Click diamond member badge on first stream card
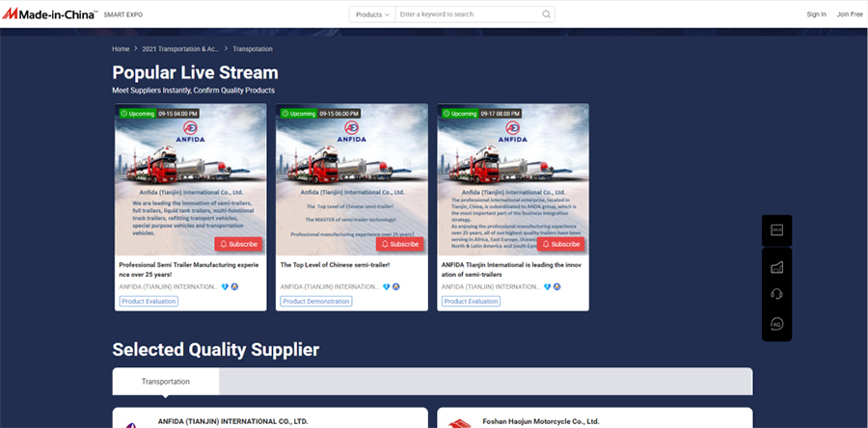This screenshot has width=868, height=428. pos(226,286)
